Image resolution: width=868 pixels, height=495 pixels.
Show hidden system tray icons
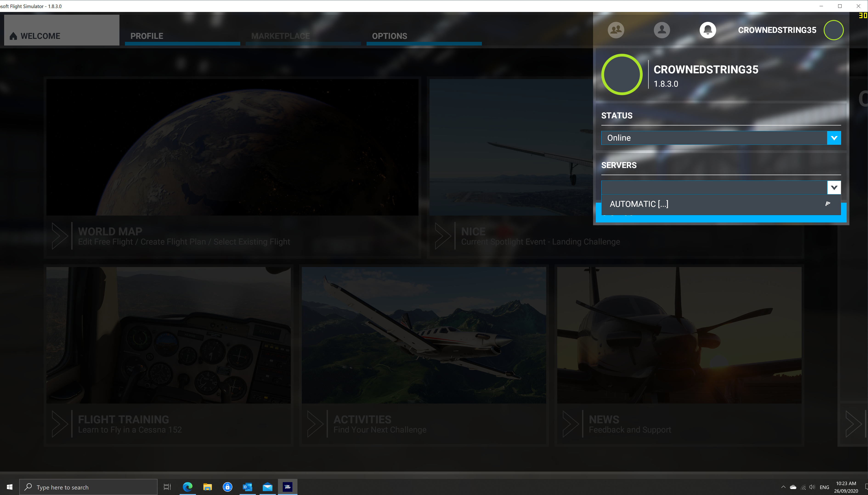pos(783,487)
